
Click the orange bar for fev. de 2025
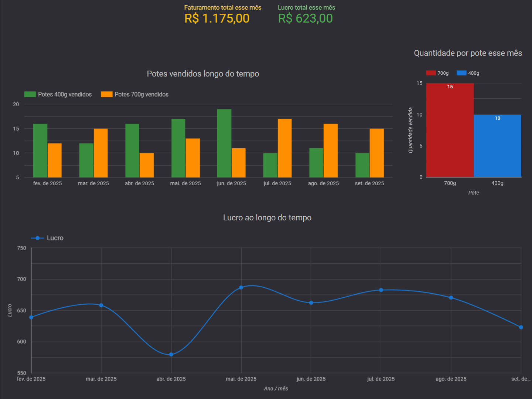55,160
